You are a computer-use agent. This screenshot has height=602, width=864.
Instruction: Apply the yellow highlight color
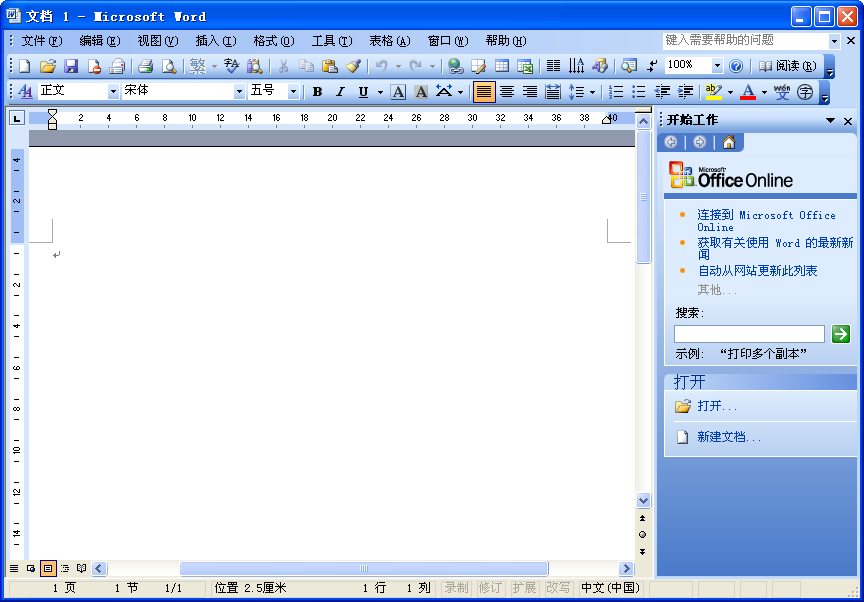point(714,91)
